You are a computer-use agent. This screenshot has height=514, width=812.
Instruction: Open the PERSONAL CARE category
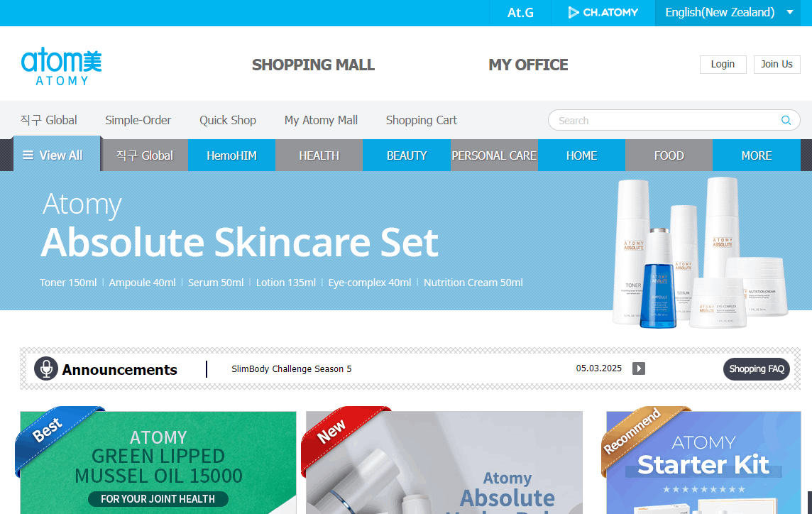494,155
